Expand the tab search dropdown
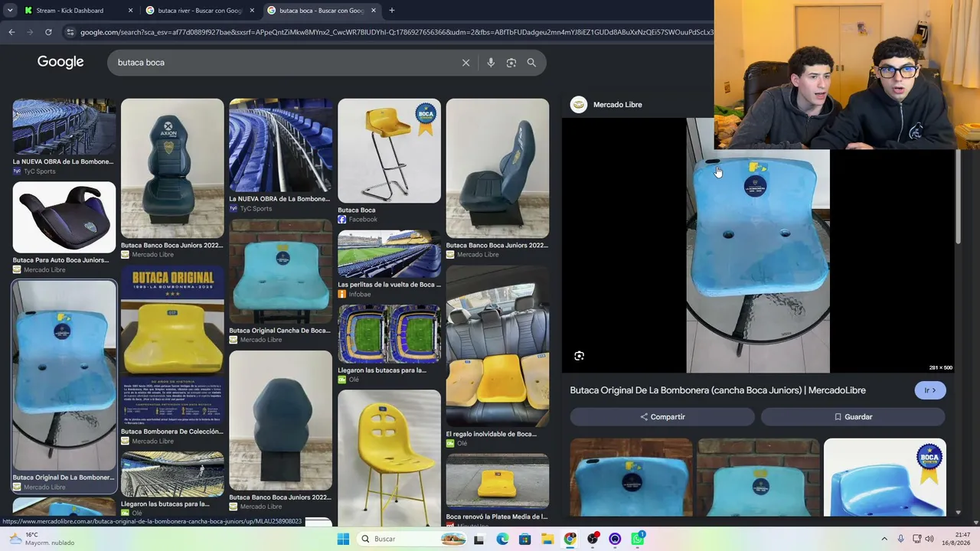 click(x=10, y=11)
